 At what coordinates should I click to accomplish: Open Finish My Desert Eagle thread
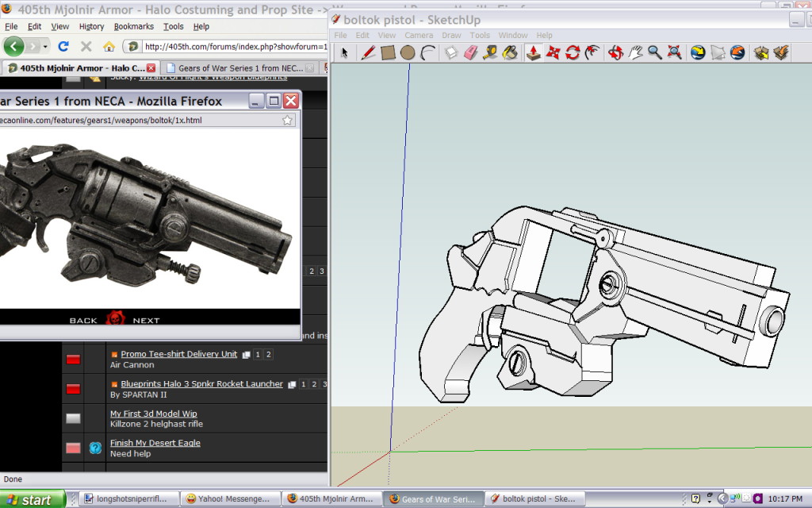coord(155,443)
